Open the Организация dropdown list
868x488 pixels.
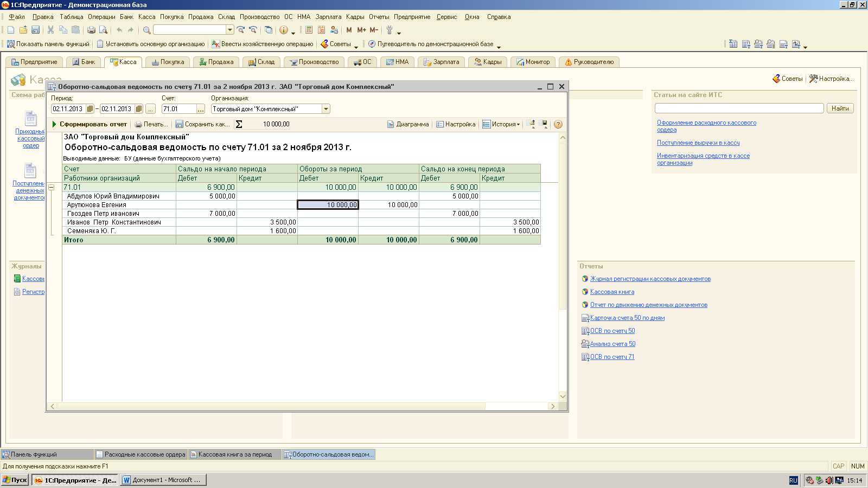tap(326, 109)
